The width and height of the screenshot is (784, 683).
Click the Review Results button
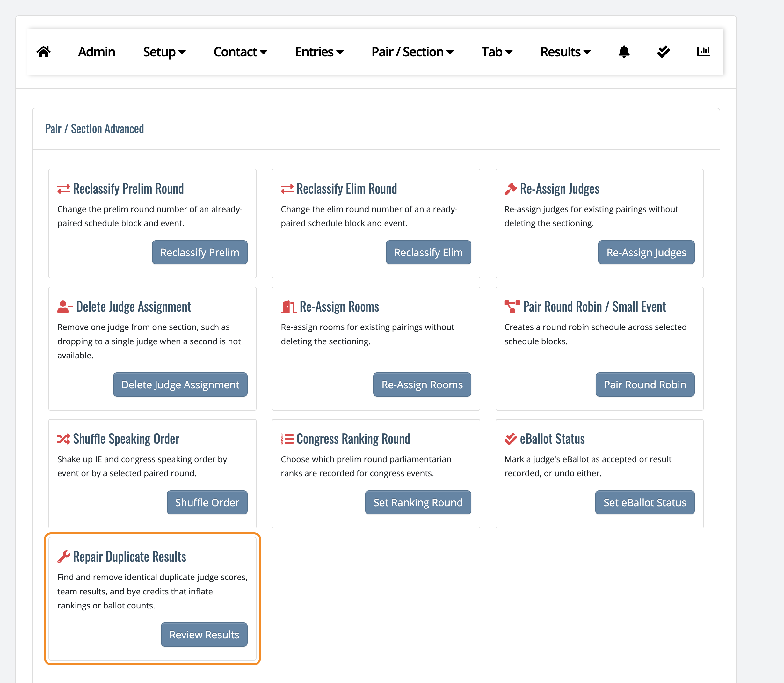pos(204,635)
